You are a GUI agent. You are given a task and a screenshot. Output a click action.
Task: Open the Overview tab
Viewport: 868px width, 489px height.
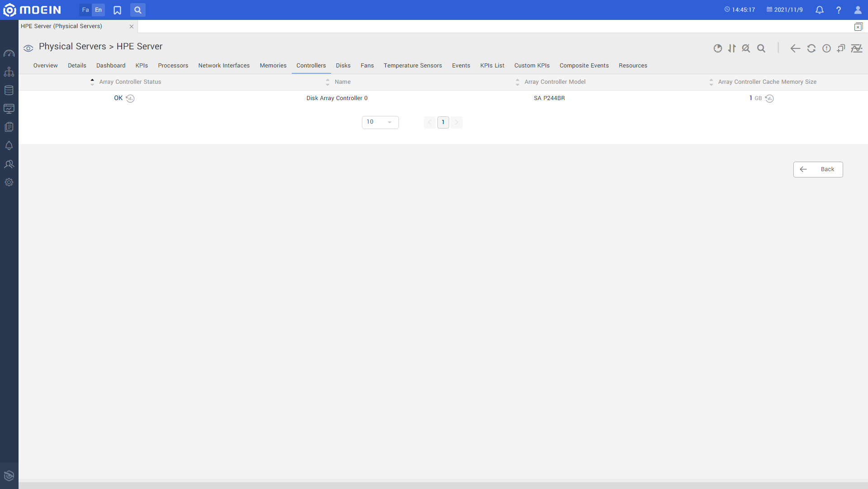[x=46, y=66]
